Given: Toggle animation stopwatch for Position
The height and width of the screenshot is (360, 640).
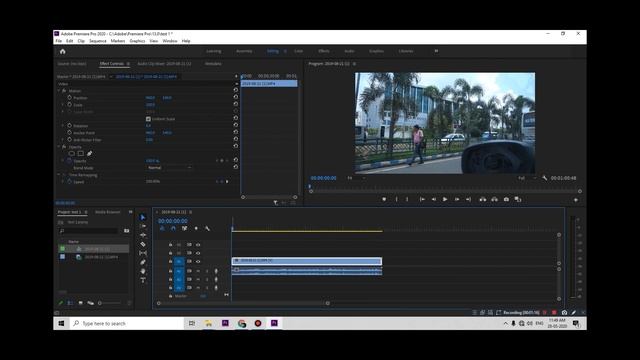Looking at the screenshot, I should pos(69,98).
